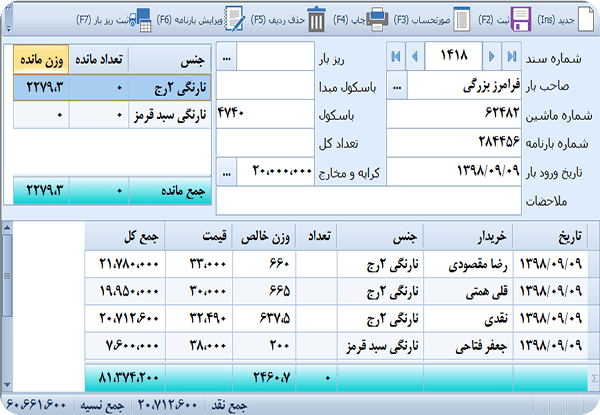Open the ellipsis lookup beside صاحب بار
600x415 pixels.
397,87
